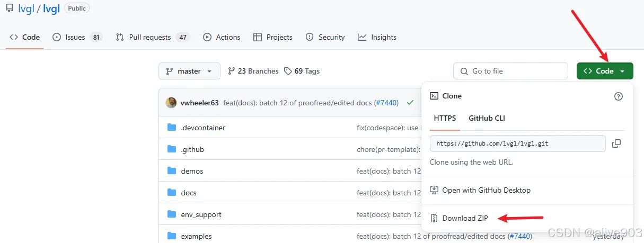Open the 69 Tags link
This screenshot has width=644, height=243.
click(302, 71)
